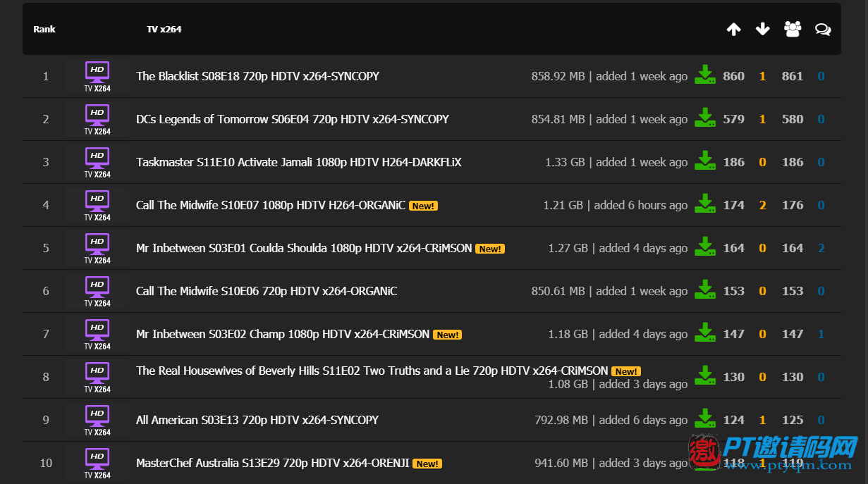Open The Blacklist S08E18 720p torrent link

click(x=257, y=76)
